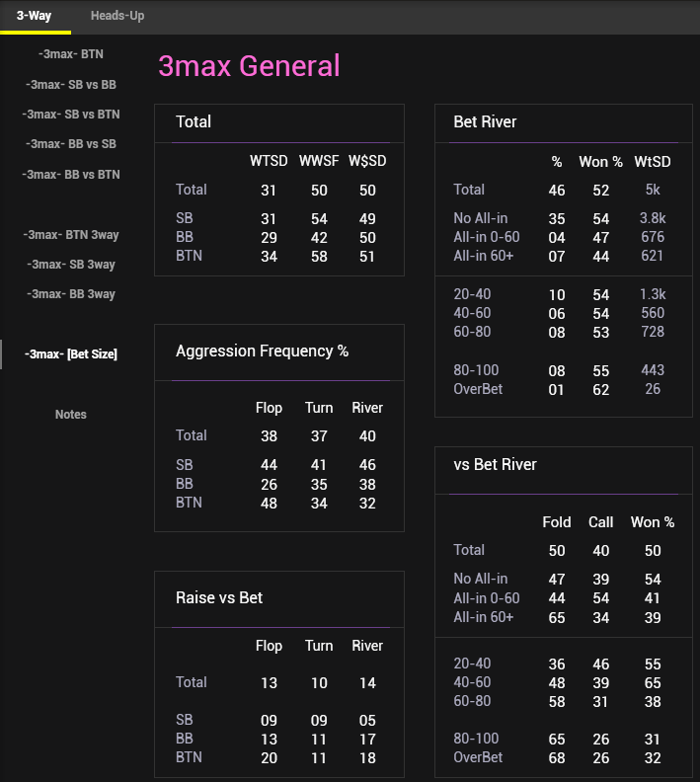Click the WtSD column header in Bet River
Viewport: 700px width, 782px height.
pos(653,161)
